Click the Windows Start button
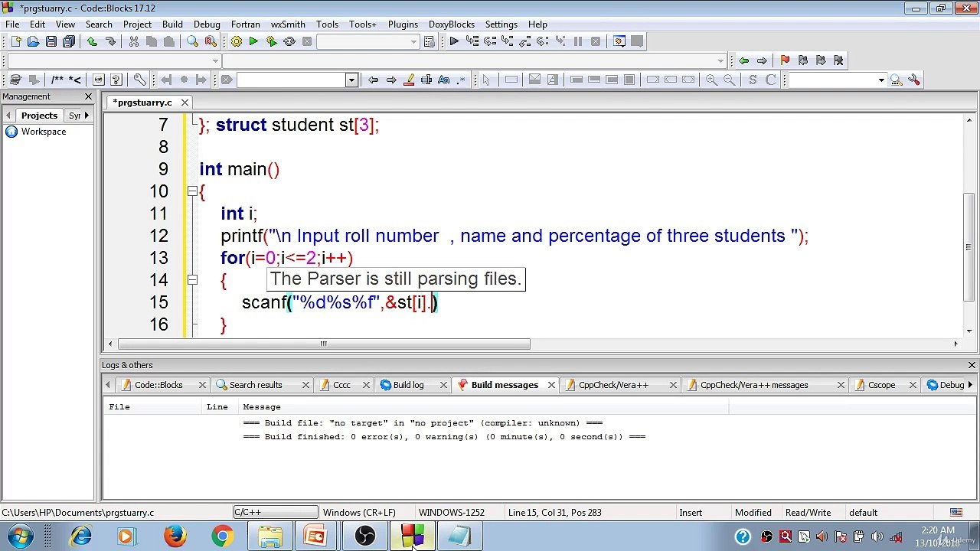 (20, 536)
